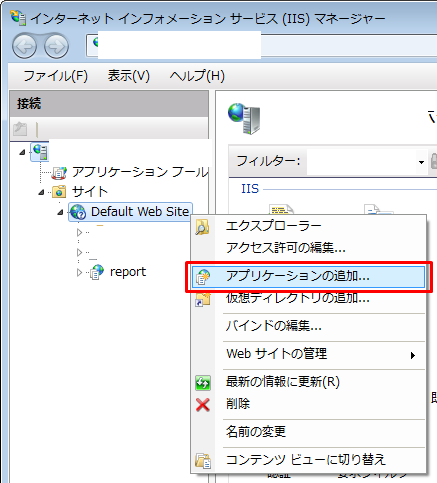Choose 仮想ディレクトリの追加... menu entry
Image resolution: width=437 pixels, height=483 pixels.
(308, 298)
